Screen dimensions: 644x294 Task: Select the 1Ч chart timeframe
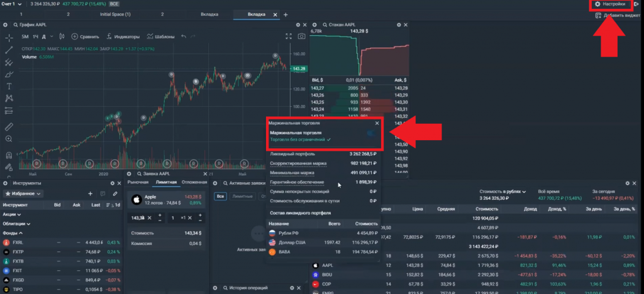point(36,36)
